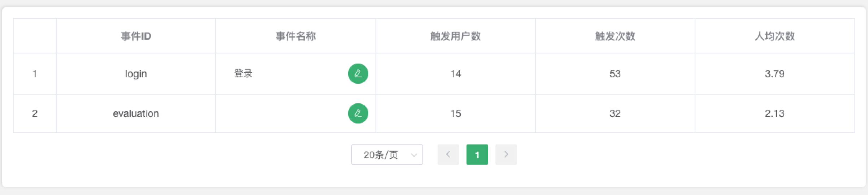Click the dropdown arrow beside 20条/页

414,155
